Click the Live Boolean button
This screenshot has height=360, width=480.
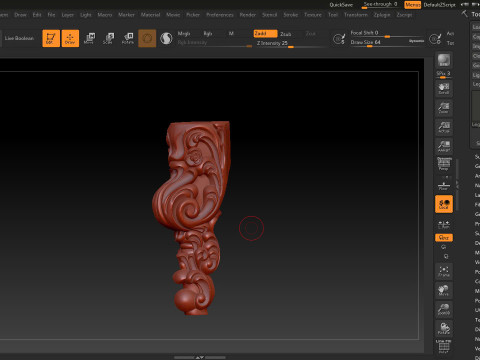[x=19, y=38]
